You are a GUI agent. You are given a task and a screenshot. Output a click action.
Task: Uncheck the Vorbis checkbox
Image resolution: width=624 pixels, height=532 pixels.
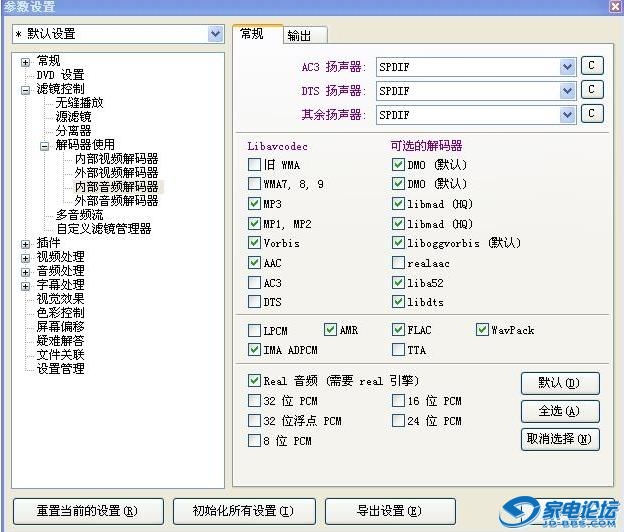254,242
